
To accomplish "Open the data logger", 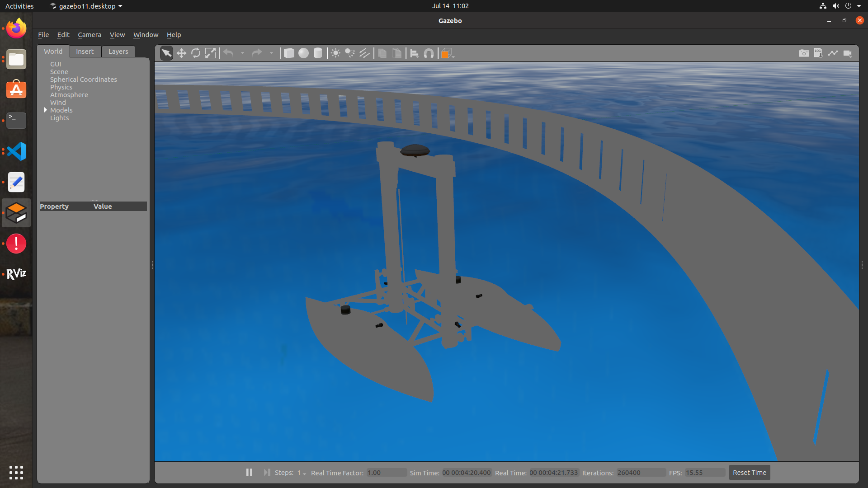I will point(818,53).
